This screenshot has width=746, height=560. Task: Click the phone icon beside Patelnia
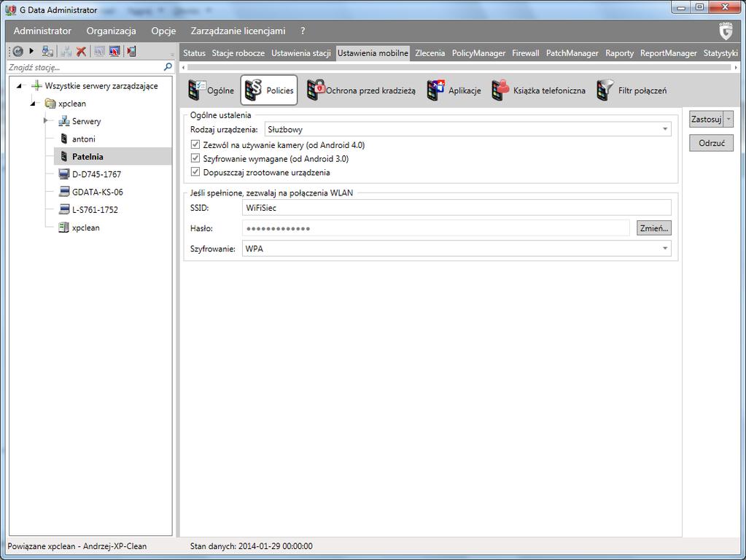pyautogui.click(x=63, y=156)
